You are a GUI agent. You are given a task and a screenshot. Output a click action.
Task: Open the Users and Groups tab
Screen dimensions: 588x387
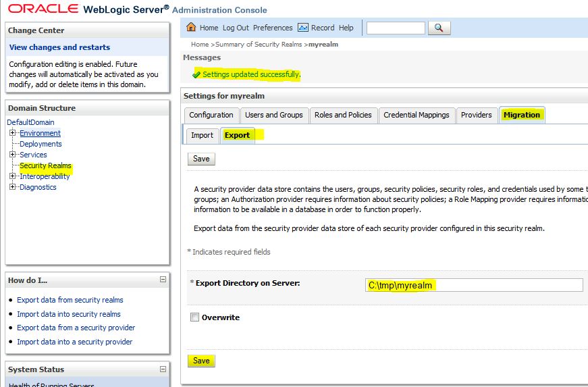click(x=274, y=115)
